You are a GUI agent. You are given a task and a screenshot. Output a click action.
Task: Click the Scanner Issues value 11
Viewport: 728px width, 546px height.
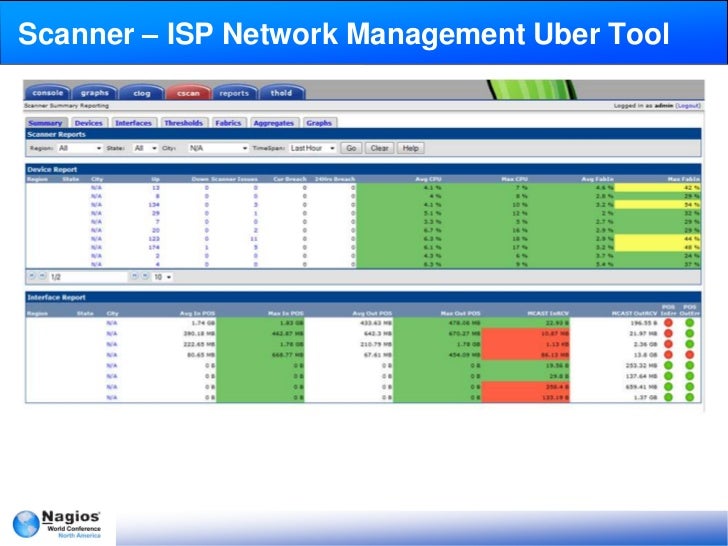click(254, 239)
